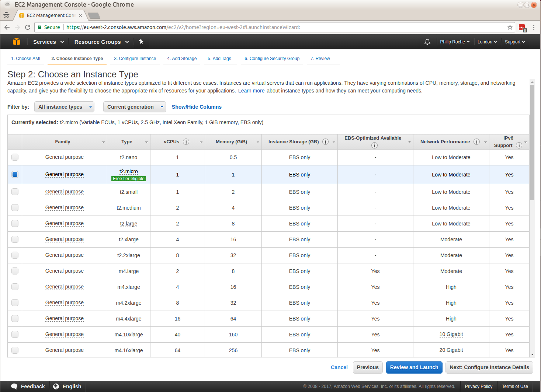Select the t2.xlarge checkbox
The width and height of the screenshot is (541, 392).
(x=15, y=239)
